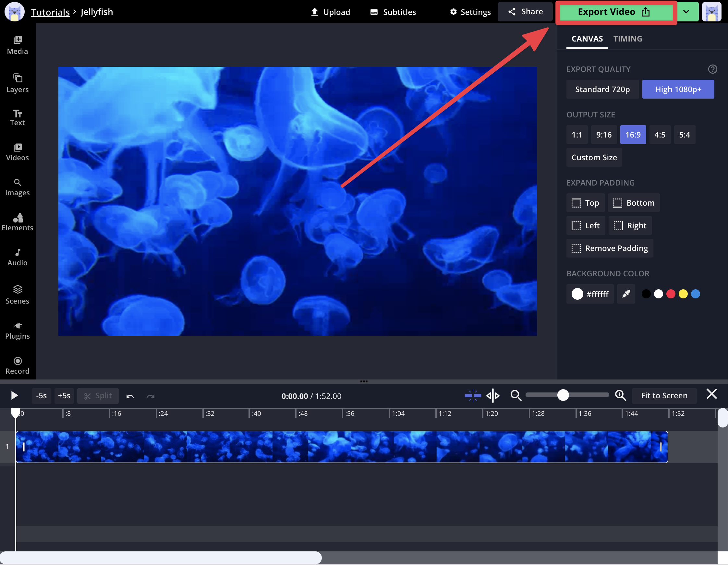Screen dimensions: 728x565
Task: Toggle timeline snapping icon
Action: tap(472, 396)
